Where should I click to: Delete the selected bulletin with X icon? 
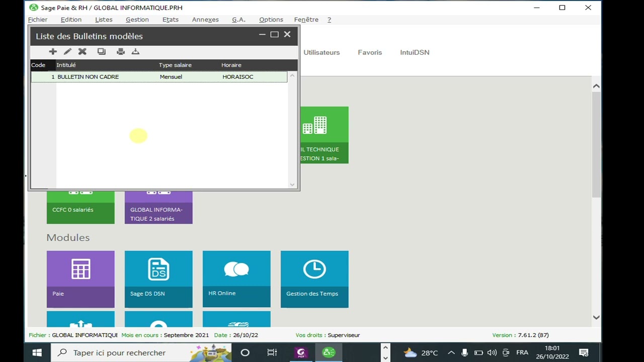(83, 51)
